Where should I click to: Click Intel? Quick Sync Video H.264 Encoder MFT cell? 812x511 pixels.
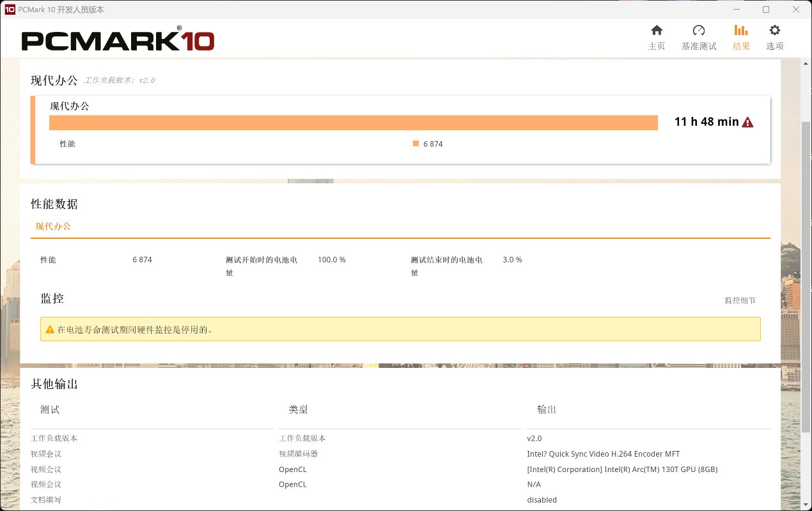[x=604, y=454]
